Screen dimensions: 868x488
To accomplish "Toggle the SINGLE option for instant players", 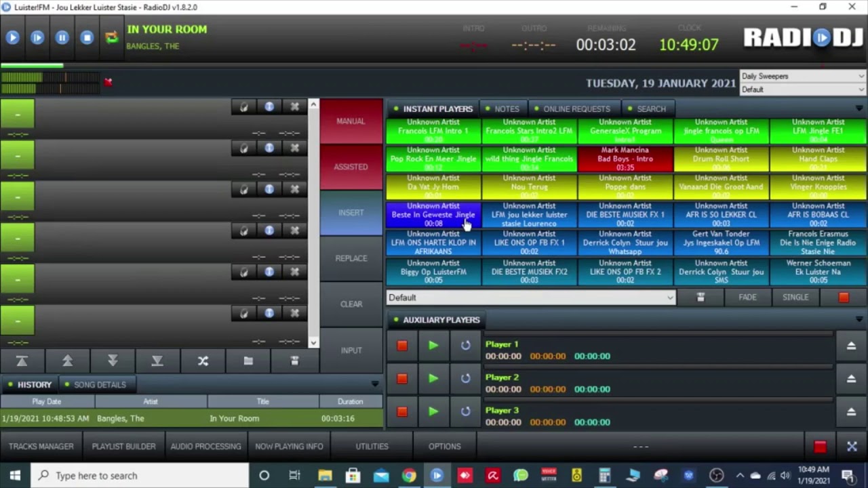I will click(795, 298).
